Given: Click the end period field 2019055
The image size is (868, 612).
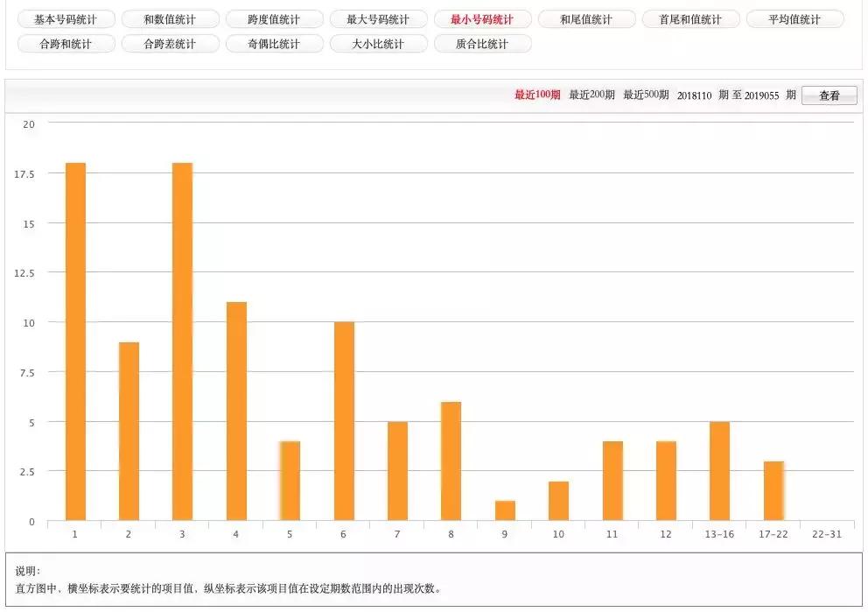Looking at the screenshot, I should point(762,95).
